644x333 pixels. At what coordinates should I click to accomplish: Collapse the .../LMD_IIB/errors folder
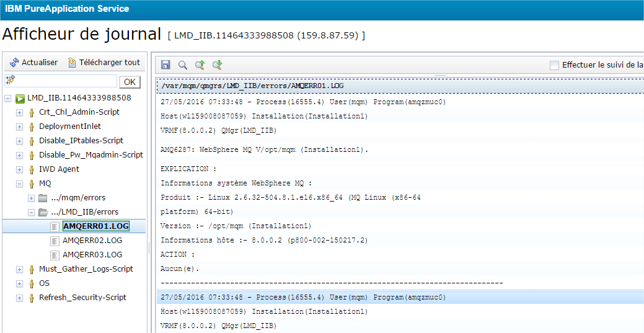[31, 212]
